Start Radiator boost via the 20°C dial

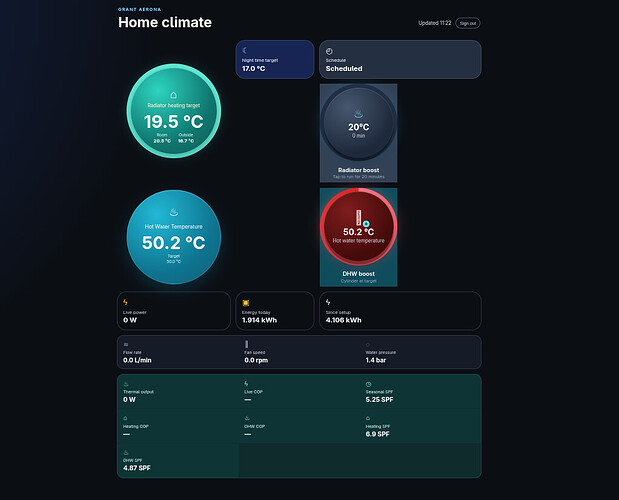pos(358,124)
